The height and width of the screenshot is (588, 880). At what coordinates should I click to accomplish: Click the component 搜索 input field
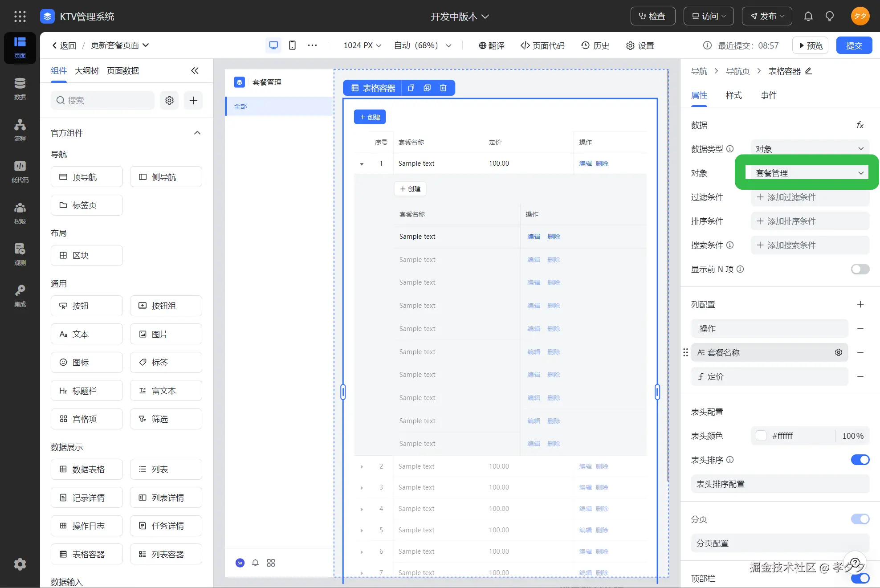pos(102,100)
